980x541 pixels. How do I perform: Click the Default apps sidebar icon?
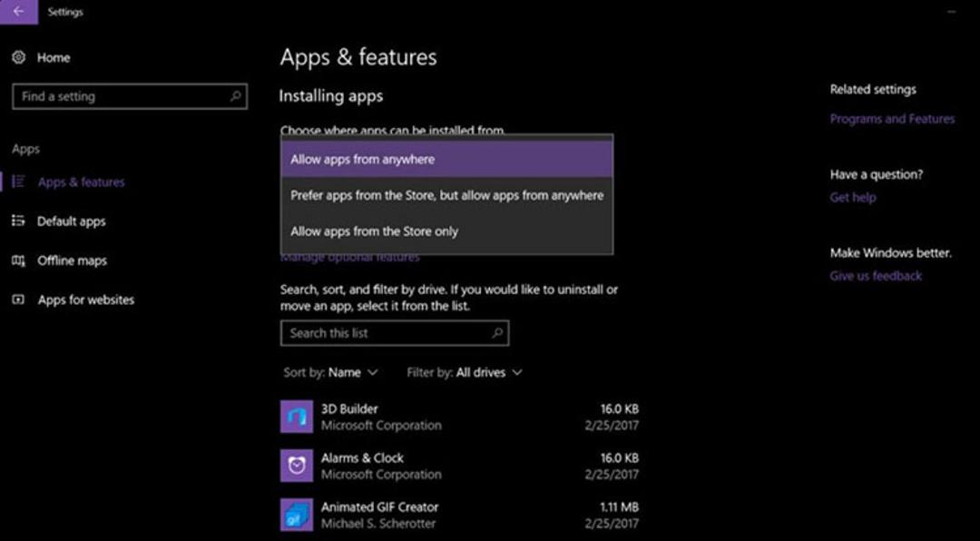(x=19, y=221)
